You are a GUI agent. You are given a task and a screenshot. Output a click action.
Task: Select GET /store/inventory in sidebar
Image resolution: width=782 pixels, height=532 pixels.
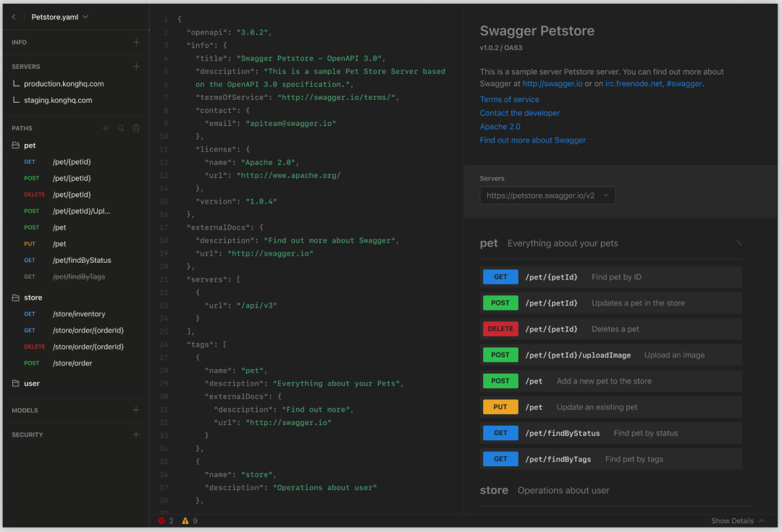78,314
